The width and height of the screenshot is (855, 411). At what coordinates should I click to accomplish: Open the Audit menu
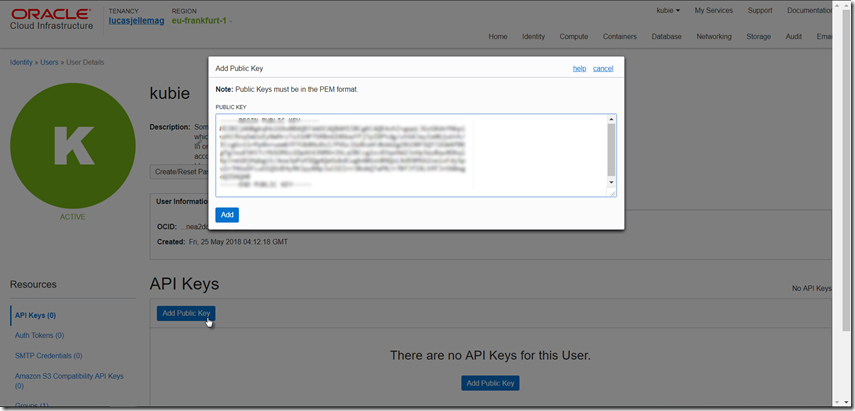coord(793,37)
